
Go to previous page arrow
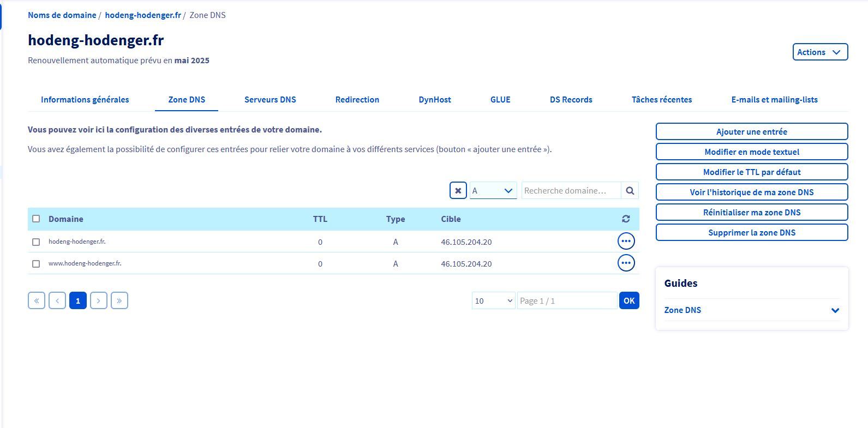tap(57, 300)
